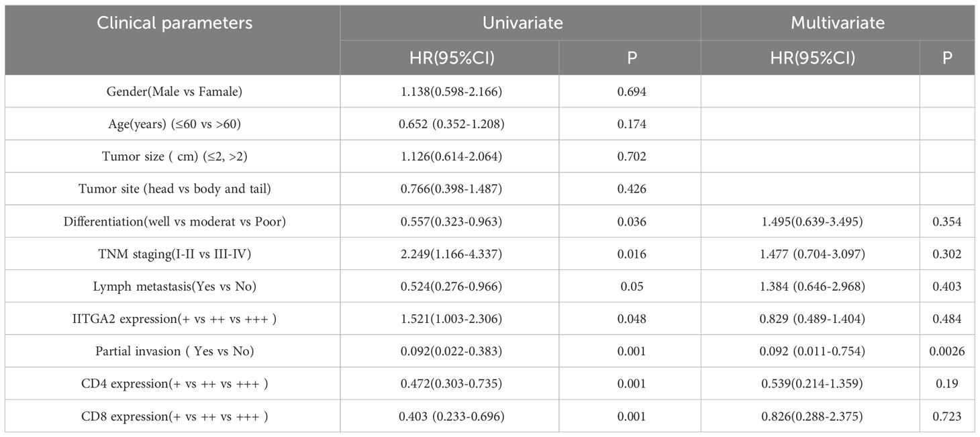The height and width of the screenshot is (437, 980).
Task: Click the Gender(Male vs Famale) row label
Action: (173, 91)
